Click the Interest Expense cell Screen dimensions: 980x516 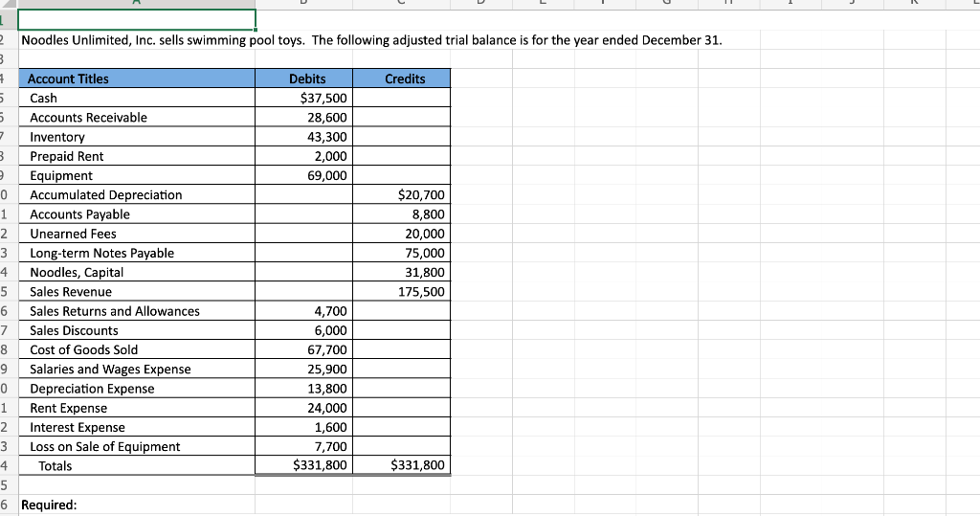tap(137, 428)
